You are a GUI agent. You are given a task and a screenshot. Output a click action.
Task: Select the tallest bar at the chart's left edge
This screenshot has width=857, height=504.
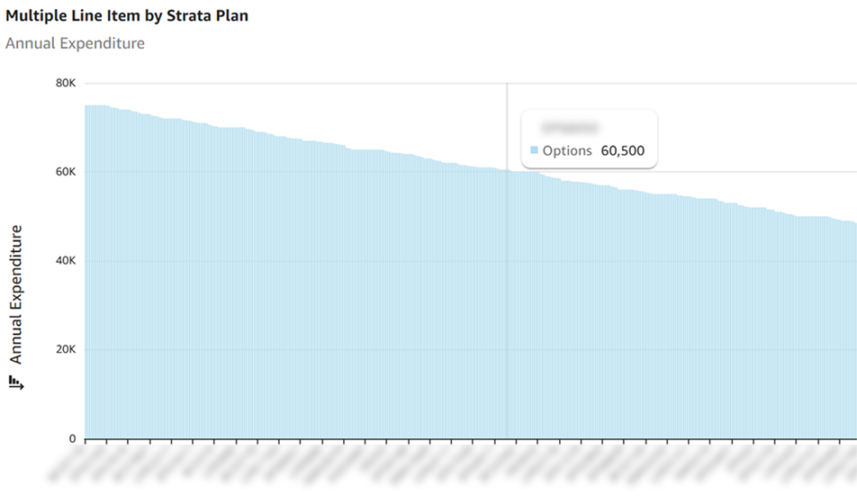pos(87,270)
